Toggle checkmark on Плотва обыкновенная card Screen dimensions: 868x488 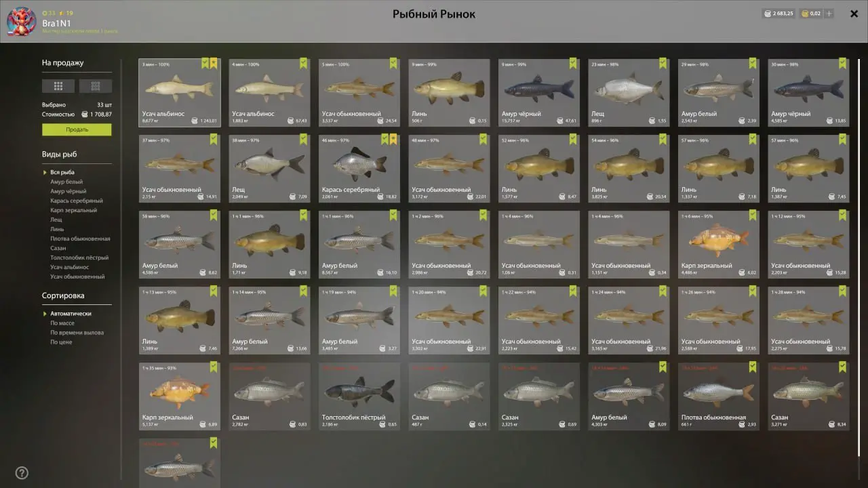753,367
